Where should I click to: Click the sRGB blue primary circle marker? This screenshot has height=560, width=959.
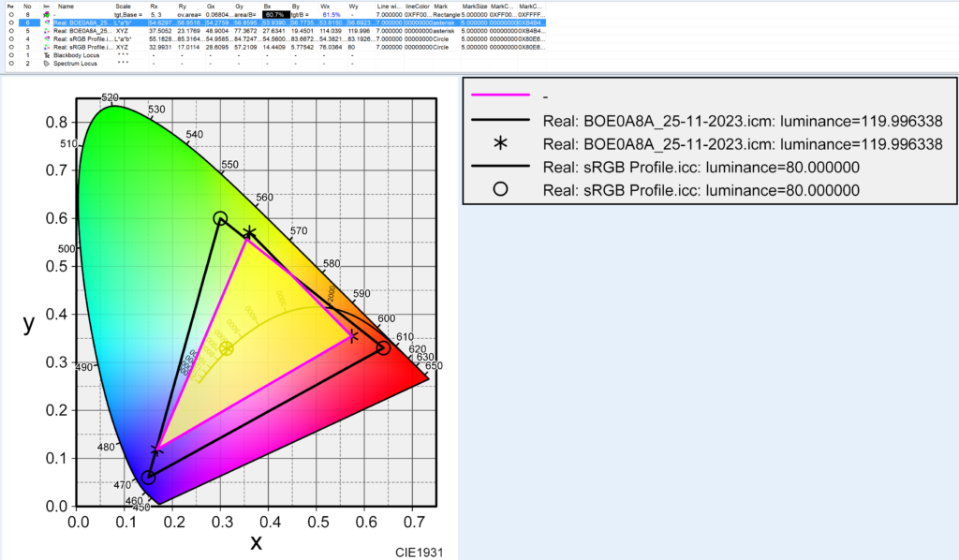148,478
